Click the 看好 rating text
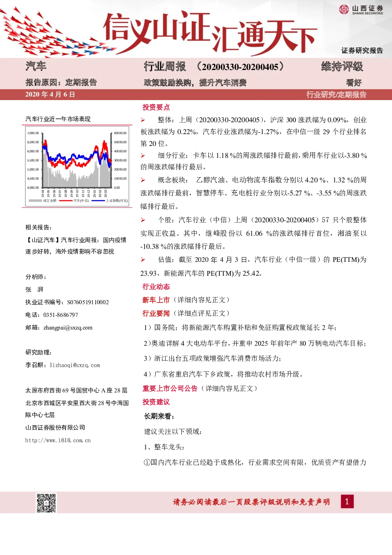Screen dimensions: 392x555 pyautogui.click(x=354, y=83)
